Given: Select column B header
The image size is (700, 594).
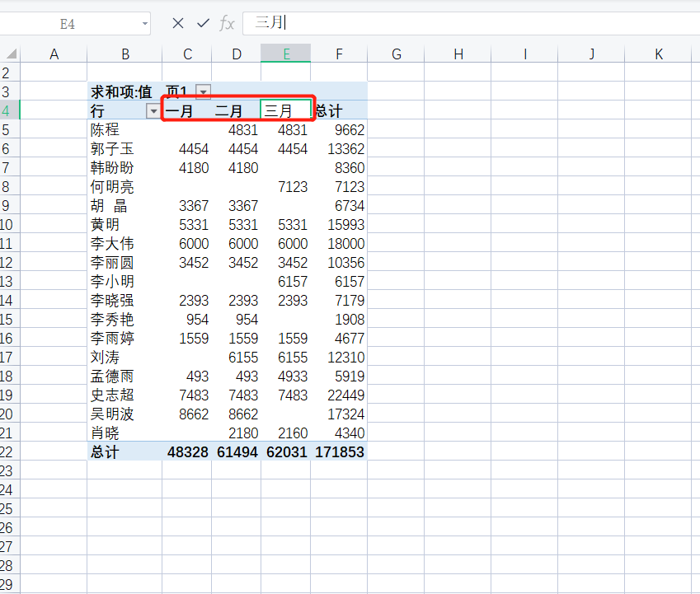Looking at the screenshot, I should point(124,54).
